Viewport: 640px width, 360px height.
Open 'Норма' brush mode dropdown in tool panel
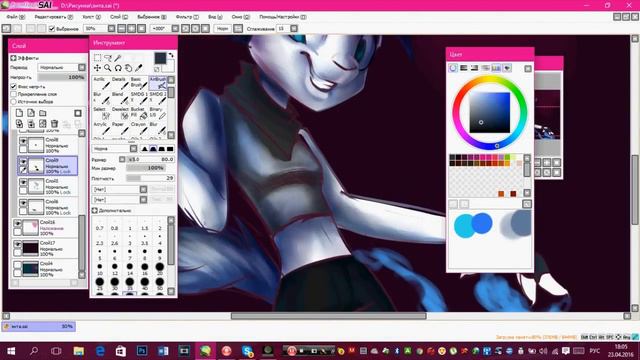coord(133,149)
